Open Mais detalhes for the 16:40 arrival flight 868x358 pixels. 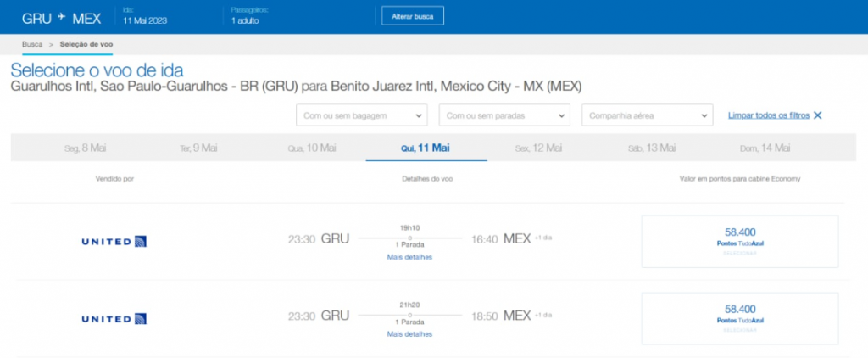tap(409, 257)
